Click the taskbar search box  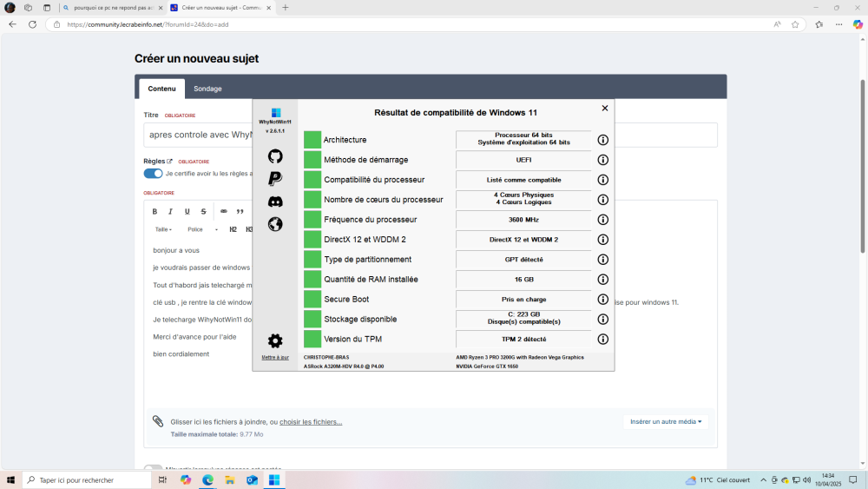87,480
